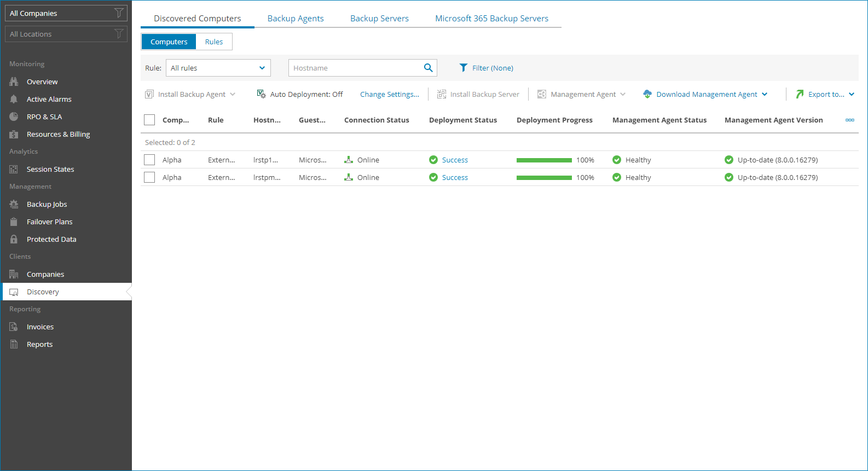Click the hostname search magnifier icon
This screenshot has height=471, width=868.
428,68
